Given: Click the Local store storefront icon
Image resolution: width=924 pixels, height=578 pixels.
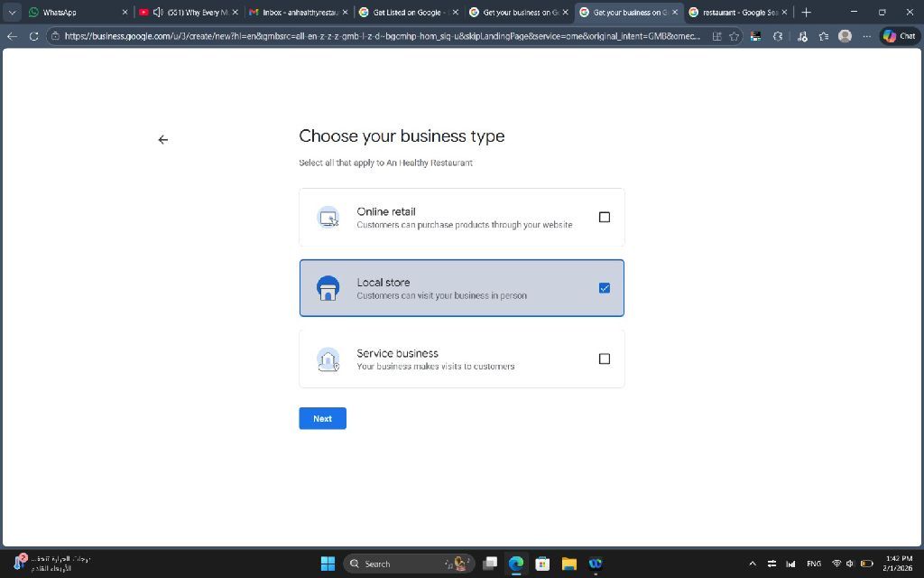Looking at the screenshot, I should tap(328, 288).
